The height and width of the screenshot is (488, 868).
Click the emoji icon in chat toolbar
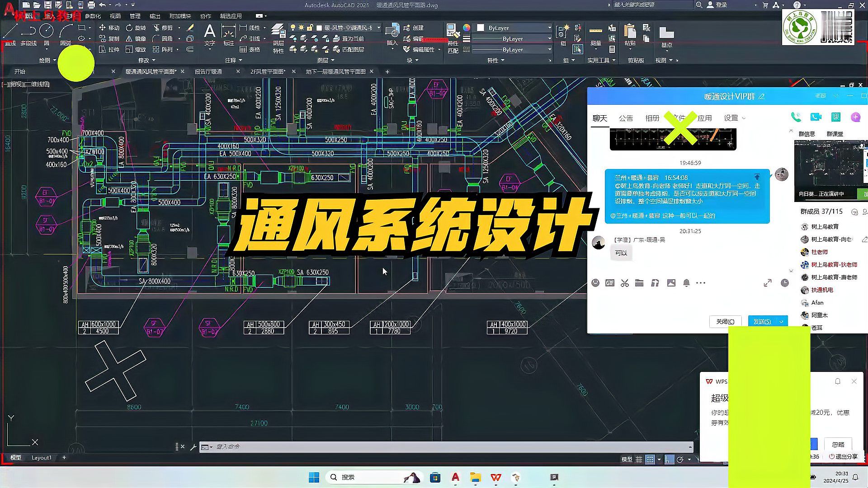[595, 283]
